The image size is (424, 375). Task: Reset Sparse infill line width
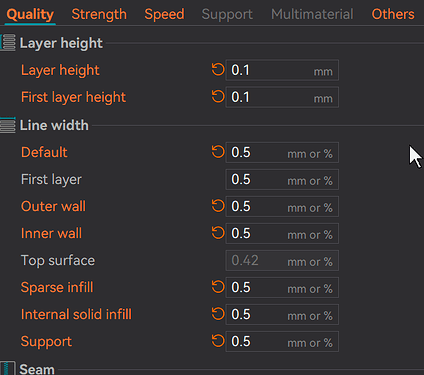pyautogui.click(x=218, y=287)
